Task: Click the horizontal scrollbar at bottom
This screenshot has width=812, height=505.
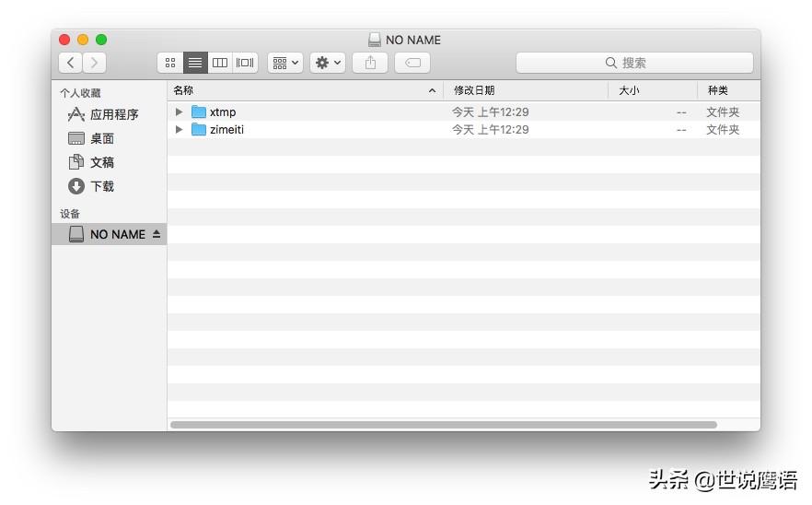Action: coord(443,425)
